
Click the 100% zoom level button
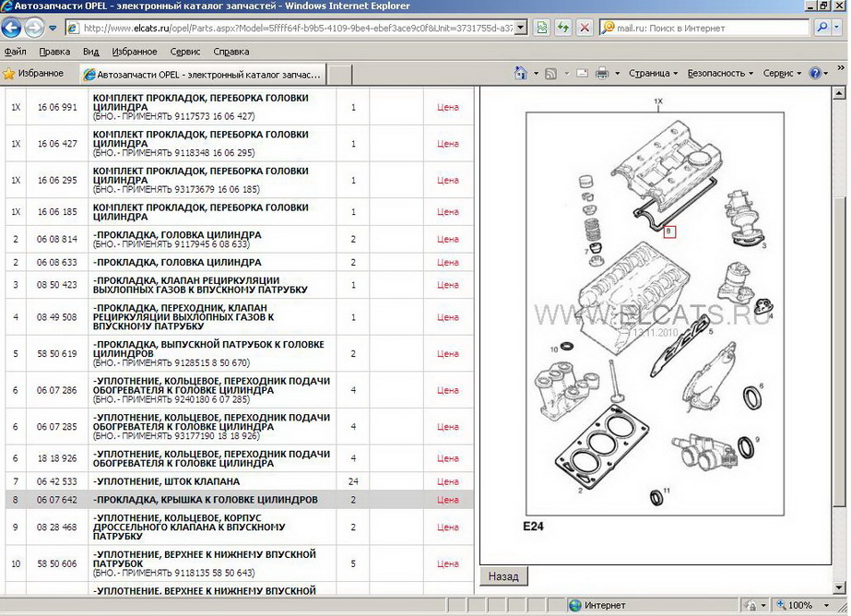pos(795,605)
